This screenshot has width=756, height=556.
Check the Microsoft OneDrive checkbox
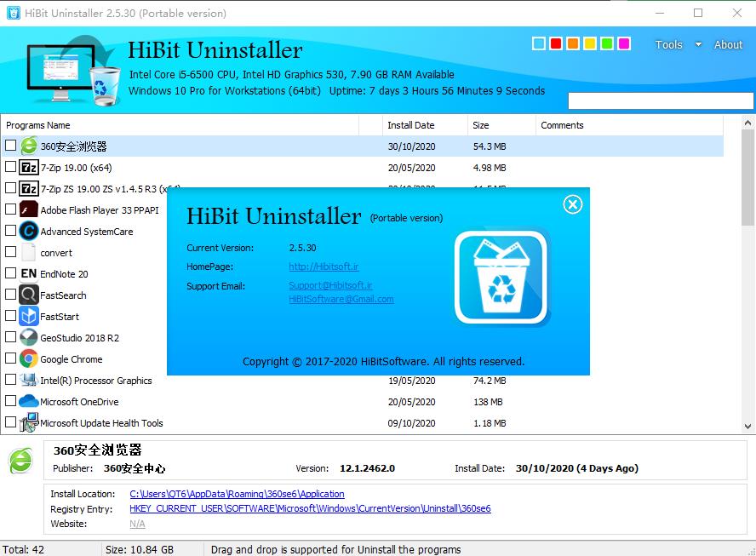click(10, 400)
